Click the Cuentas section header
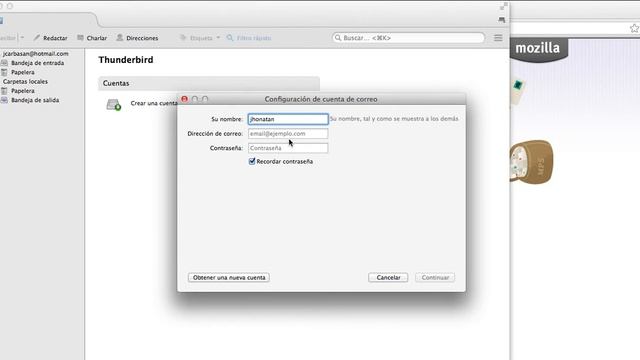 coord(209,83)
